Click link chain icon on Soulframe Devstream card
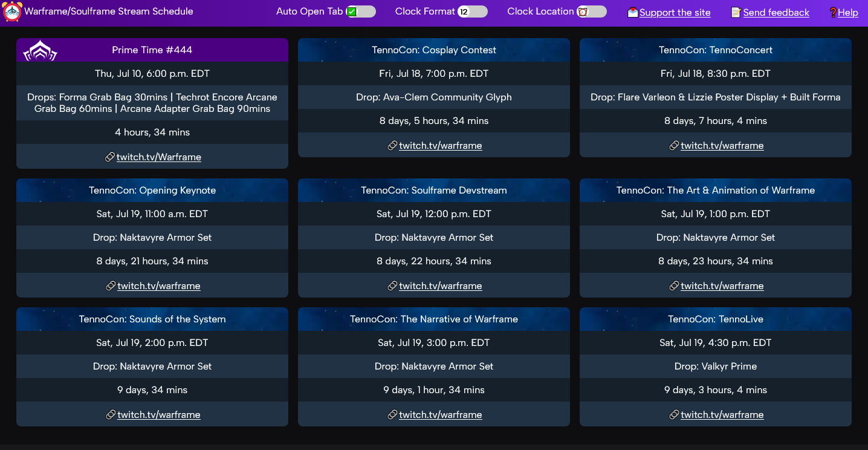The image size is (868, 450). [392, 285]
